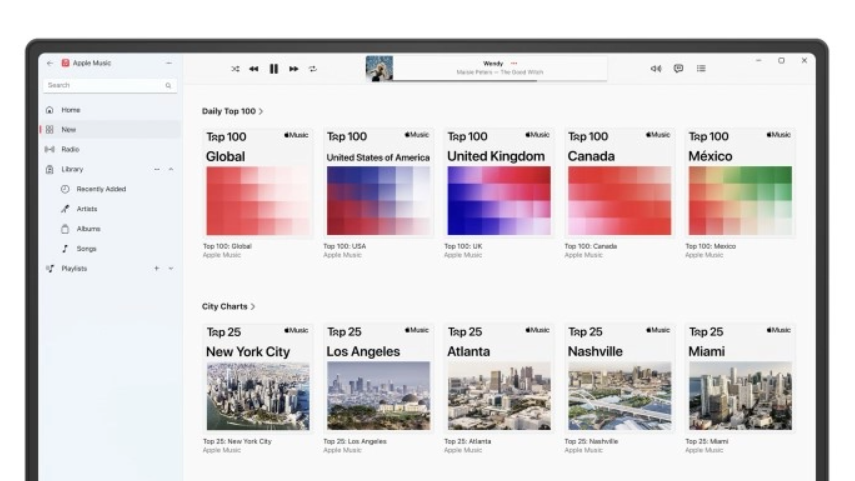Add a new playlist with plus icon

(x=156, y=268)
